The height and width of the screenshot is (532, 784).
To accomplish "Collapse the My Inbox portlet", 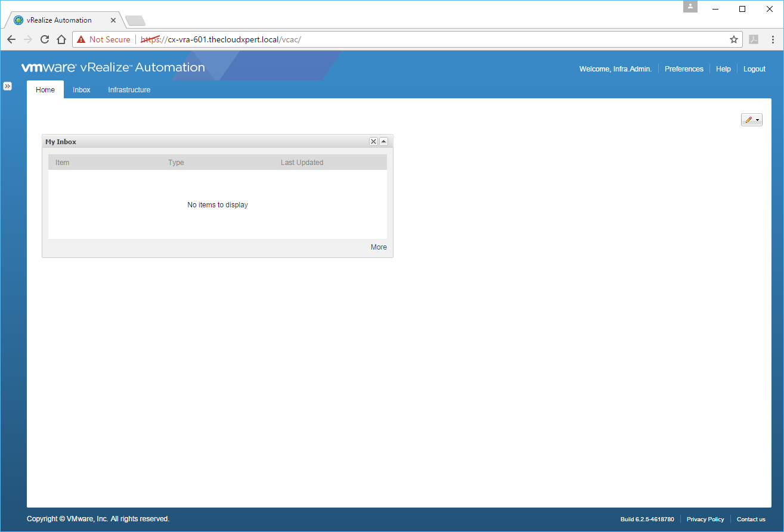I will 383,142.
